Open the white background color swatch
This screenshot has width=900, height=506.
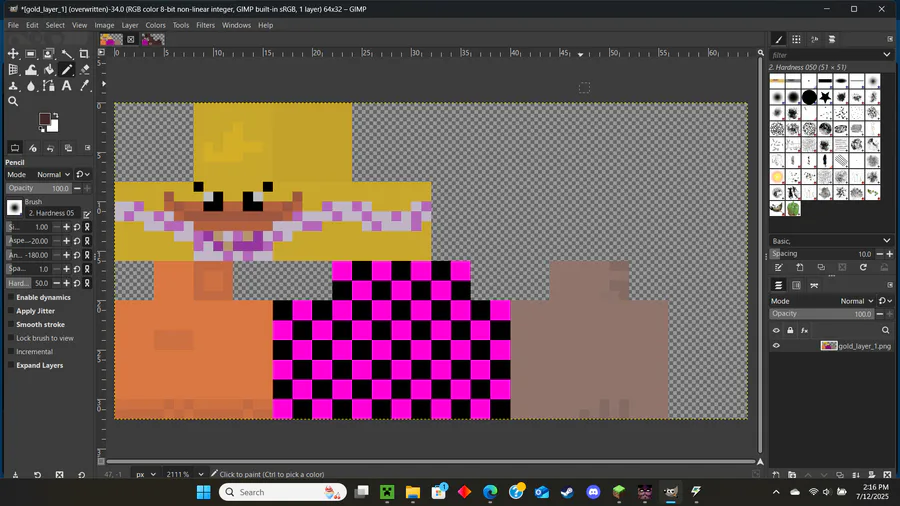click(54, 127)
